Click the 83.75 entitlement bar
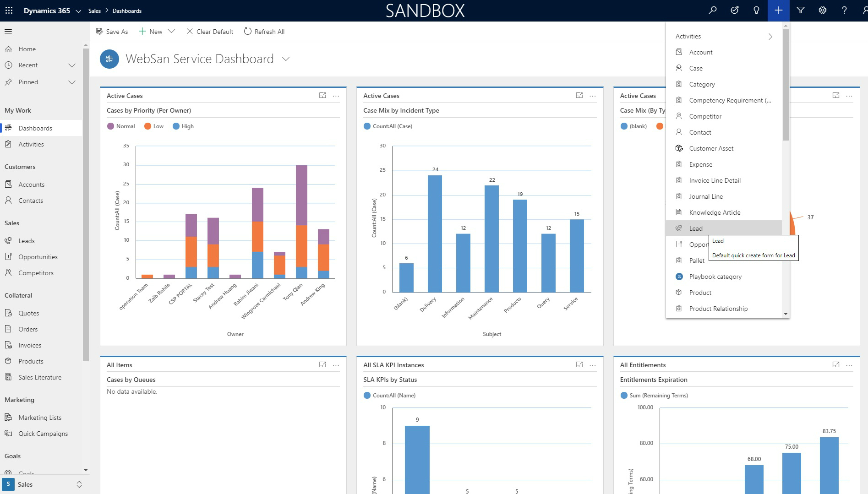The width and height of the screenshot is (868, 494). point(829,465)
